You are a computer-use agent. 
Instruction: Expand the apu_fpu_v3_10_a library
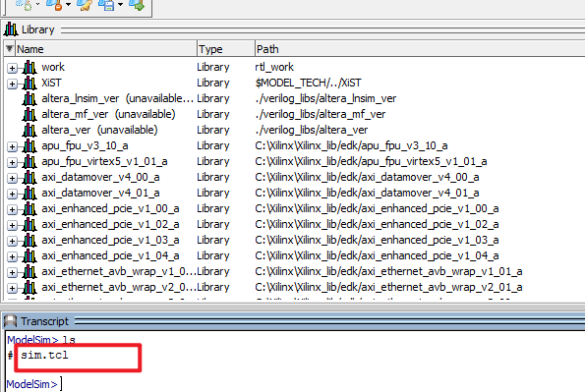(x=13, y=146)
